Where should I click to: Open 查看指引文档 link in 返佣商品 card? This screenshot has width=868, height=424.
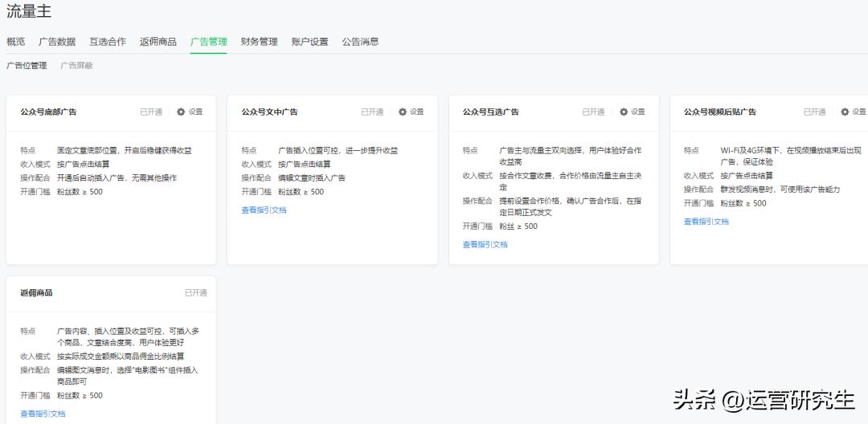point(43,414)
